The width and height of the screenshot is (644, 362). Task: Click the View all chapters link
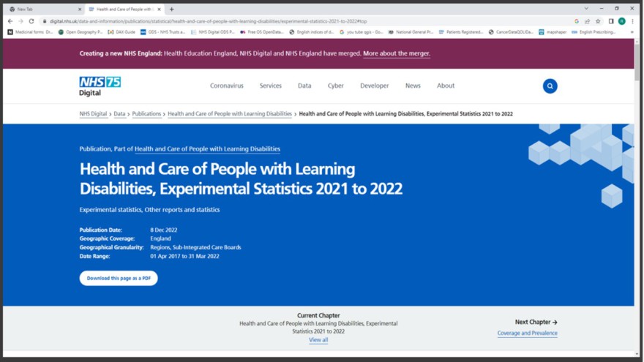[x=318, y=340]
